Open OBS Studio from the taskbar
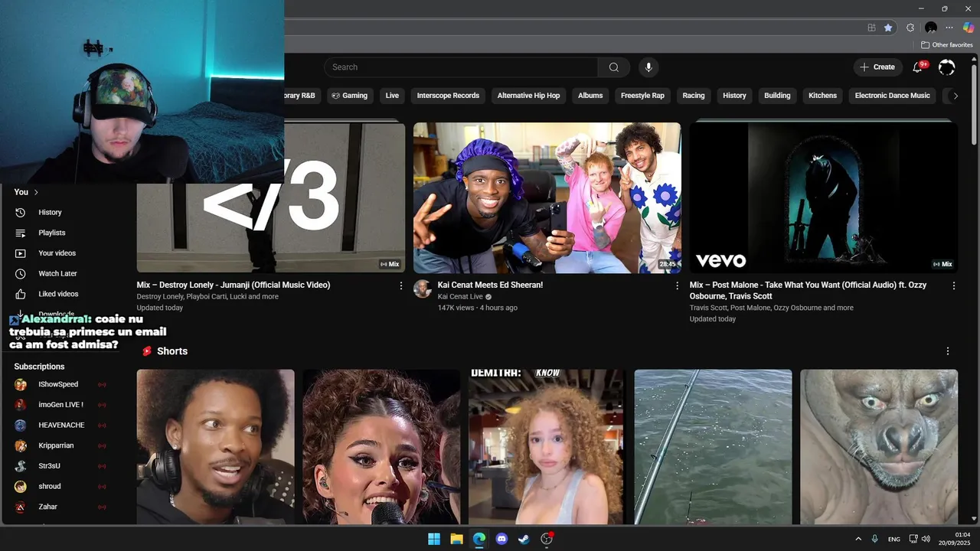 coord(547,539)
